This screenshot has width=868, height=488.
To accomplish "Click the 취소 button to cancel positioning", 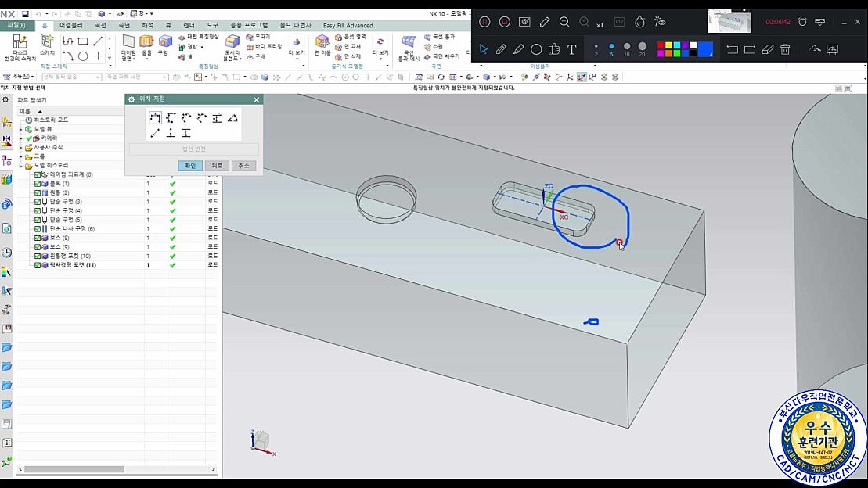I will point(243,166).
